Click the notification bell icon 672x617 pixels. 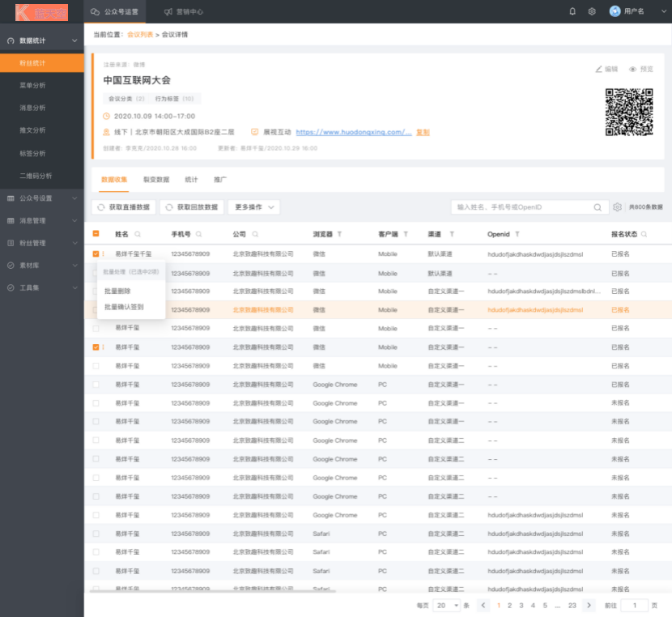point(572,11)
